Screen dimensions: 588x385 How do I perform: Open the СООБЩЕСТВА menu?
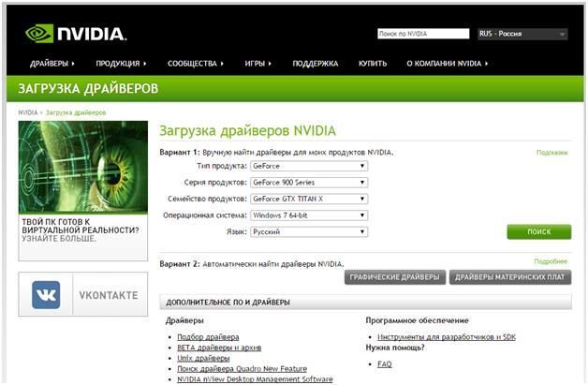pos(196,64)
